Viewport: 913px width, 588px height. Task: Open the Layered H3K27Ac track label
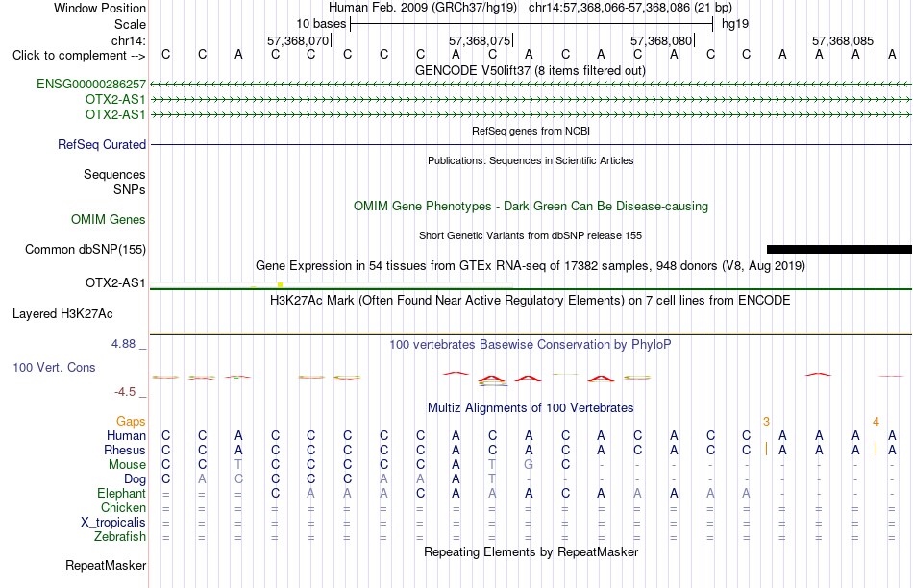pos(62,314)
